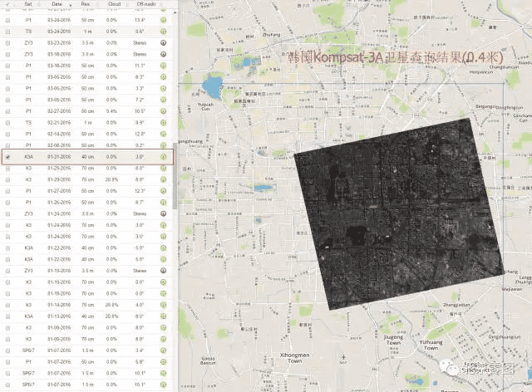This screenshot has height=392, width=532.
Task: Click green status icon in K3A 6.0° row
Action: tap(163, 259)
